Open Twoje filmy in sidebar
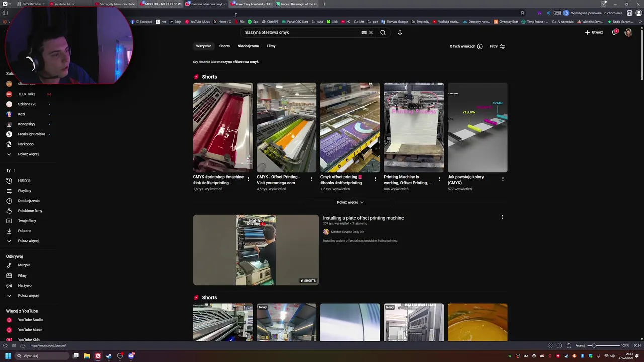This screenshot has width=644, height=362. [x=27, y=221]
